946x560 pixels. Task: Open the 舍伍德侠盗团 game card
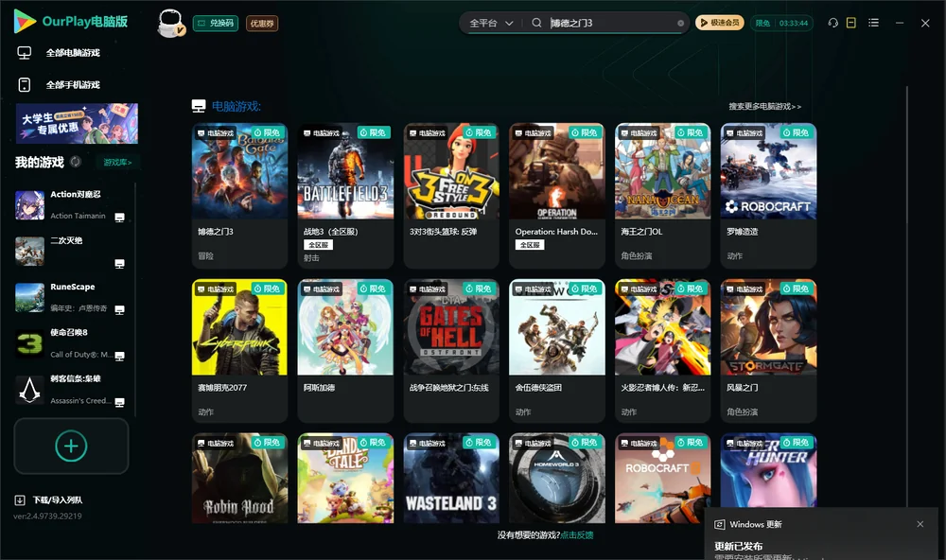click(557, 351)
